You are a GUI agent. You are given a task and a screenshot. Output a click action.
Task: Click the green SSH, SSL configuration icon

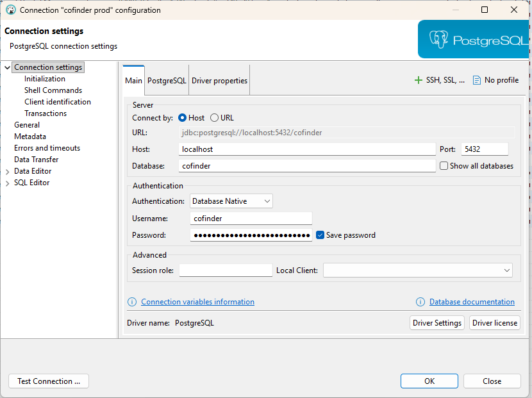tap(417, 79)
